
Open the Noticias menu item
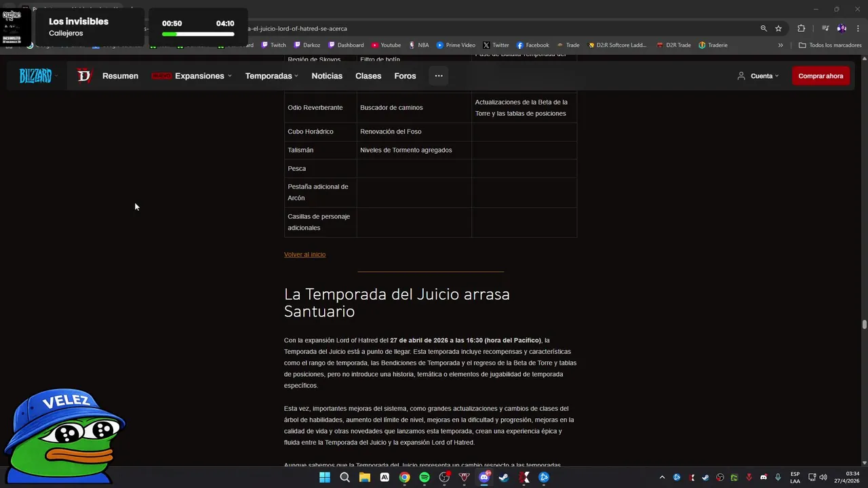[327, 76]
